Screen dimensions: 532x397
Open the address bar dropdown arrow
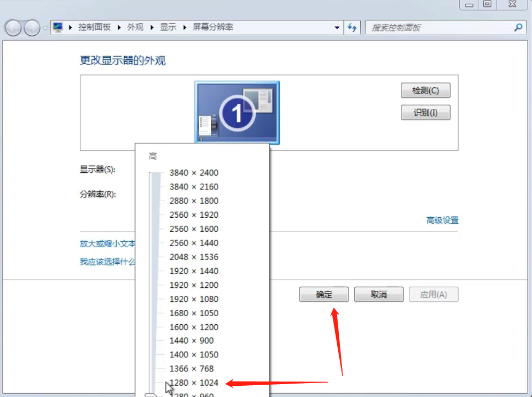pos(337,27)
